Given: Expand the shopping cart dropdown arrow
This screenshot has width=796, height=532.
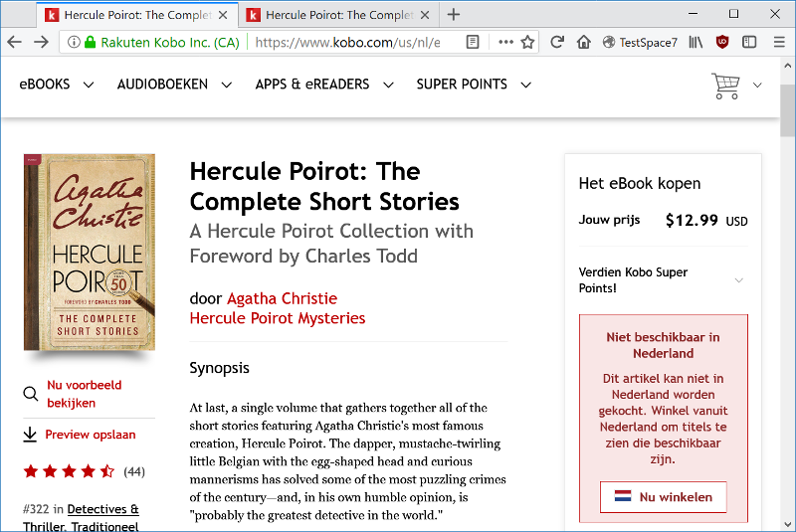Looking at the screenshot, I should [x=757, y=86].
